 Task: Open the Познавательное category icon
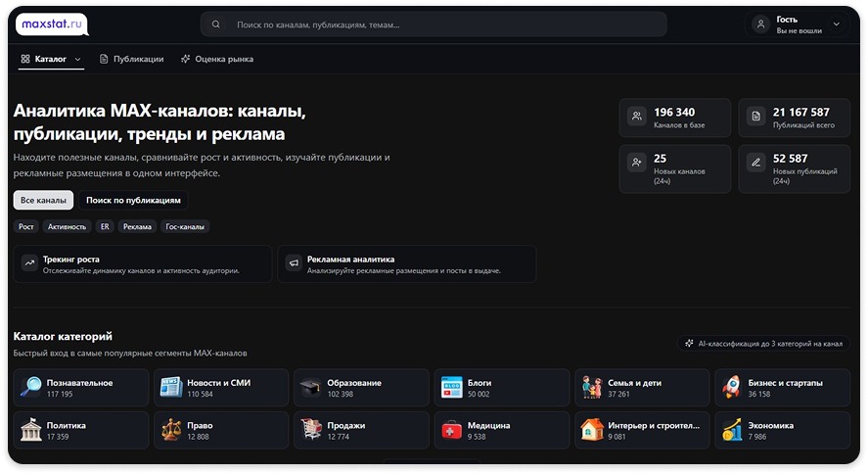pos(31,388)
